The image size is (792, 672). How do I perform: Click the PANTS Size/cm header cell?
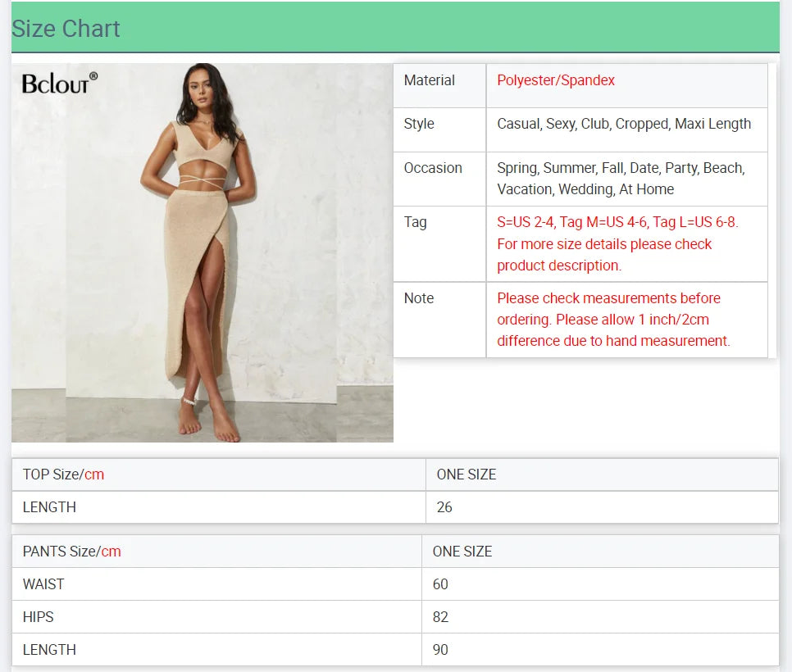[216, 552]
